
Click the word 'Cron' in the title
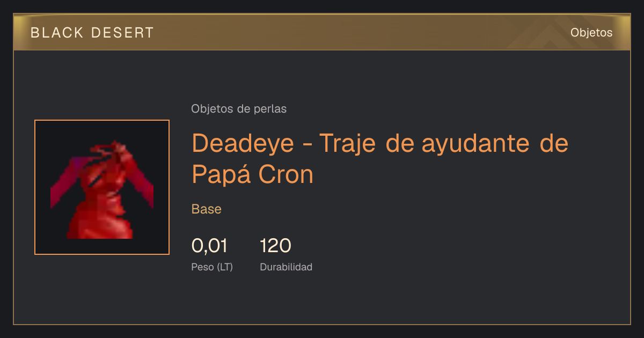(286, 174)
